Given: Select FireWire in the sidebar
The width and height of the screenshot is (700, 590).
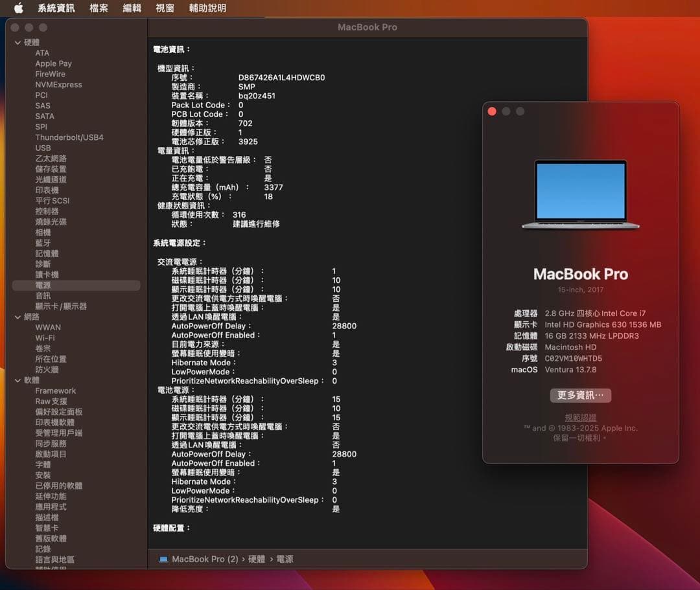Looking at the screenshot, I should tap(50, 74).
